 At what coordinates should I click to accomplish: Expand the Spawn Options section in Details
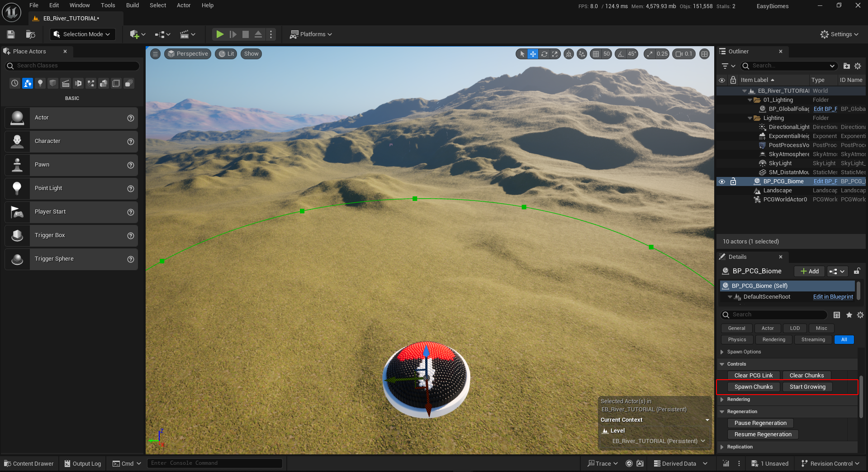click(722, 352)
